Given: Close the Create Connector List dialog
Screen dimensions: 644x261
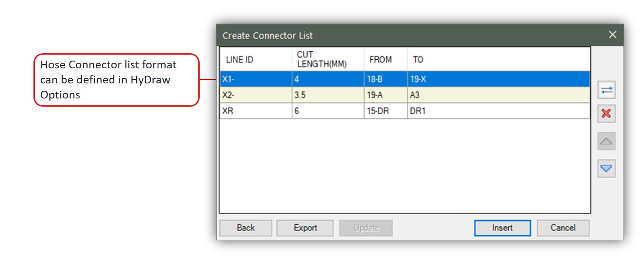Looking at the screenshot, I should coord(612,35).
